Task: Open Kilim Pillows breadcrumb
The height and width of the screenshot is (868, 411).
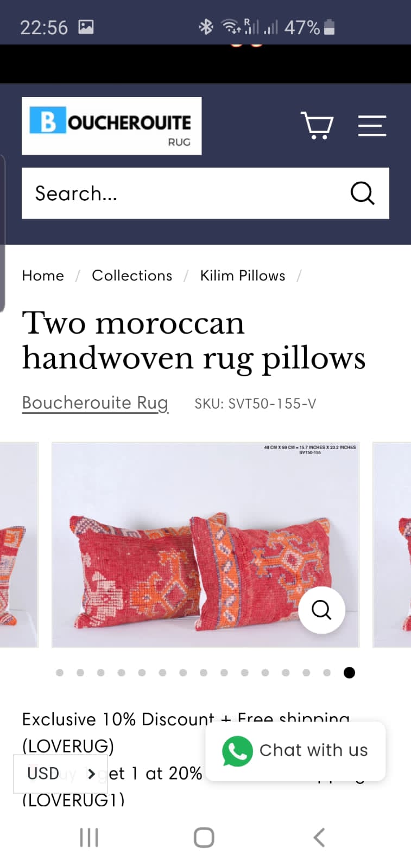Action: click(x=243, y=276)
